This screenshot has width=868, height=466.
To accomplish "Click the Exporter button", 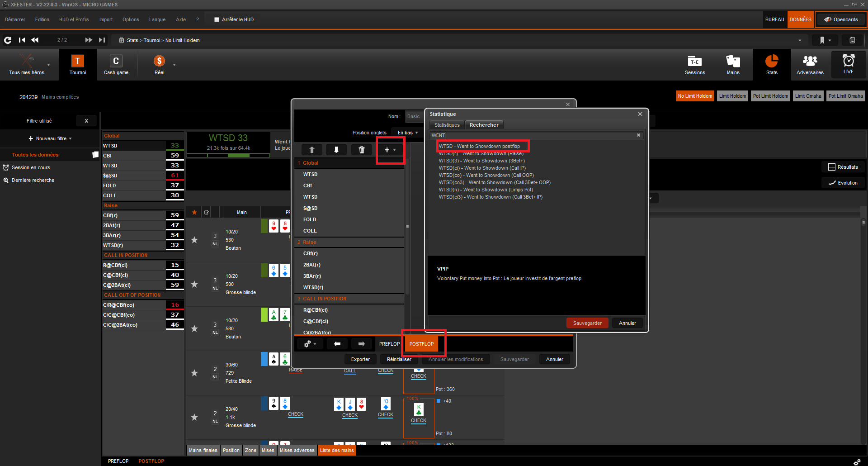I will [360, 359].
